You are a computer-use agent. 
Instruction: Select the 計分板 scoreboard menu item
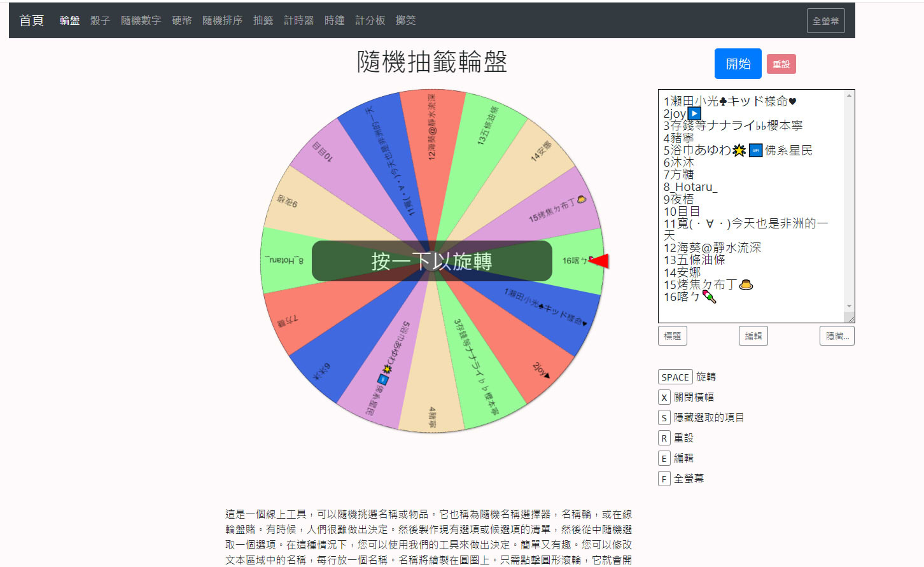(x=370, y=20)
